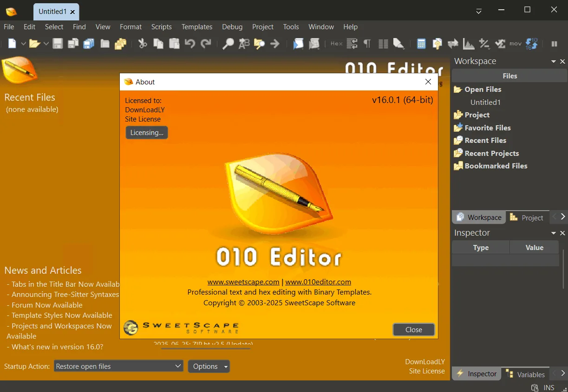
Task: Click the Run Script toolbar icon
Action: tap(298, 44)
